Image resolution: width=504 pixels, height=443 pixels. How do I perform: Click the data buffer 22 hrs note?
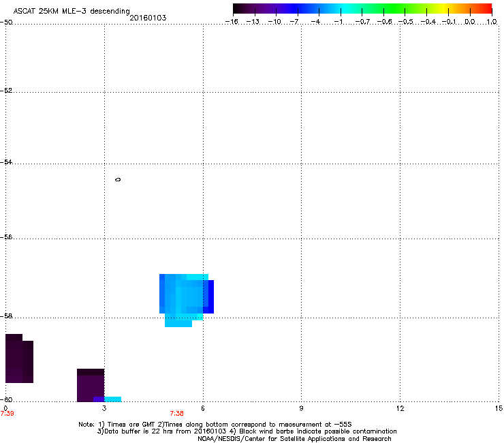[247, 431]
